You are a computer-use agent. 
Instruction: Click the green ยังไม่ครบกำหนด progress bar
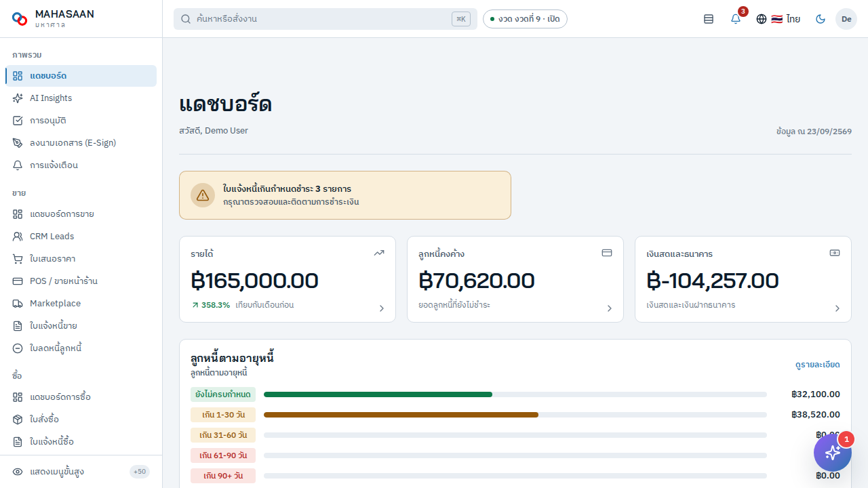[x=378, y=394]
